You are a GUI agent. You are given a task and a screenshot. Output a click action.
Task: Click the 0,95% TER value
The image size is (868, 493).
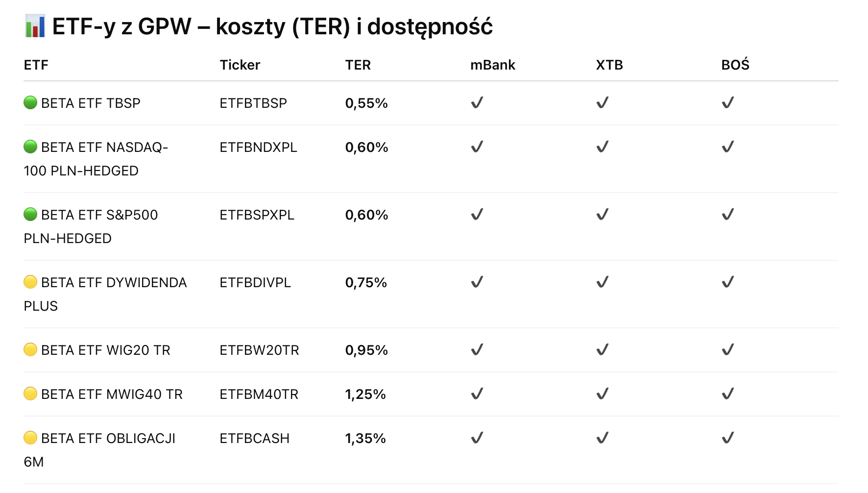point(366,350)
